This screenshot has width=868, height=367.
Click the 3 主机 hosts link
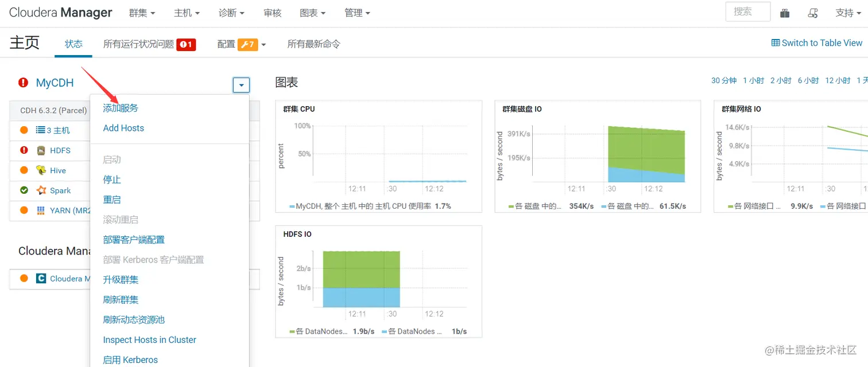59,131
